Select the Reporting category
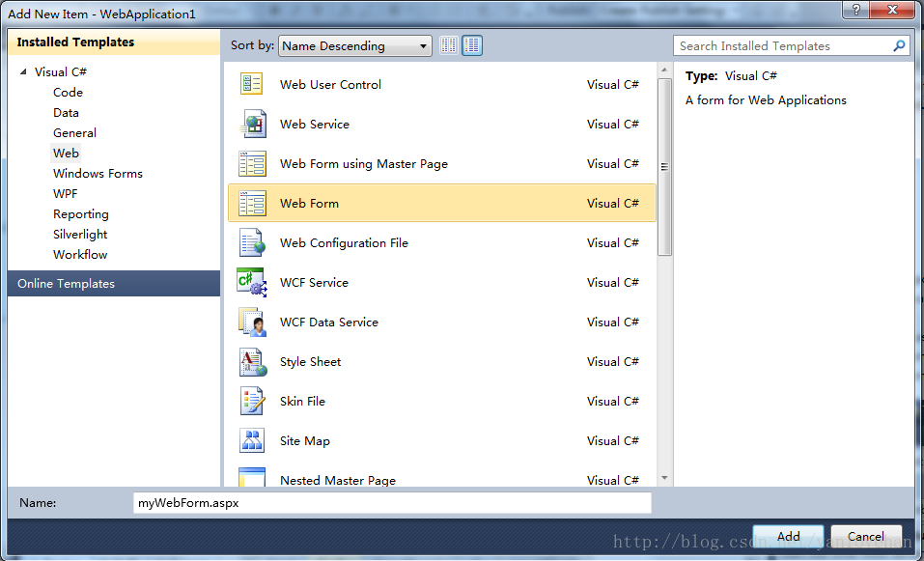The image size is (924, 561). [81, 214]
